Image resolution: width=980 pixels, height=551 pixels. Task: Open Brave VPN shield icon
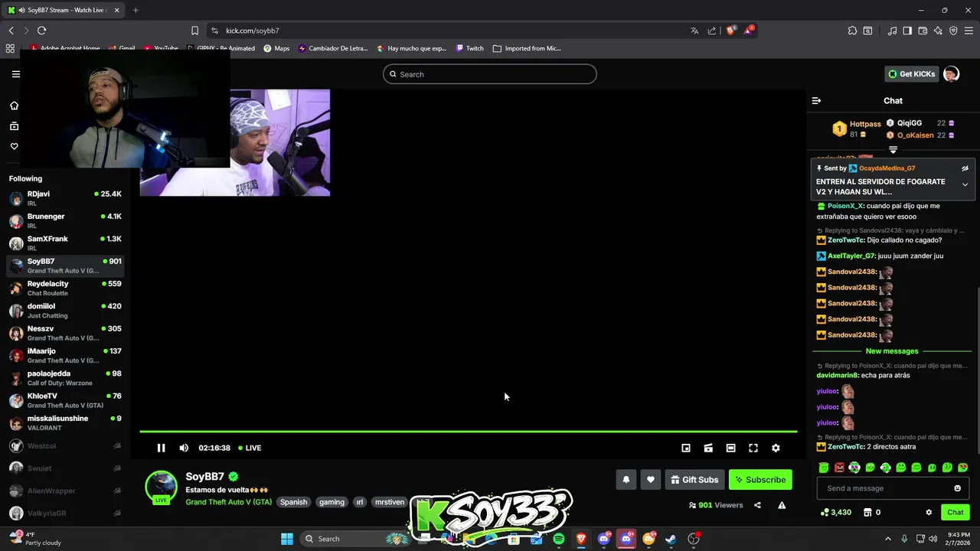coord(953,31)
